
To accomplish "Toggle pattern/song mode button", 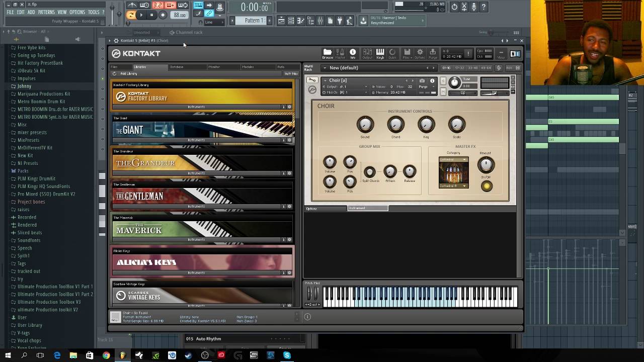I will (131, 15).
